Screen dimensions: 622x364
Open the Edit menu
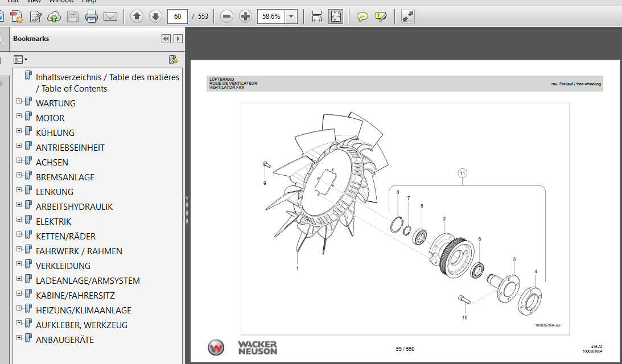13,2
